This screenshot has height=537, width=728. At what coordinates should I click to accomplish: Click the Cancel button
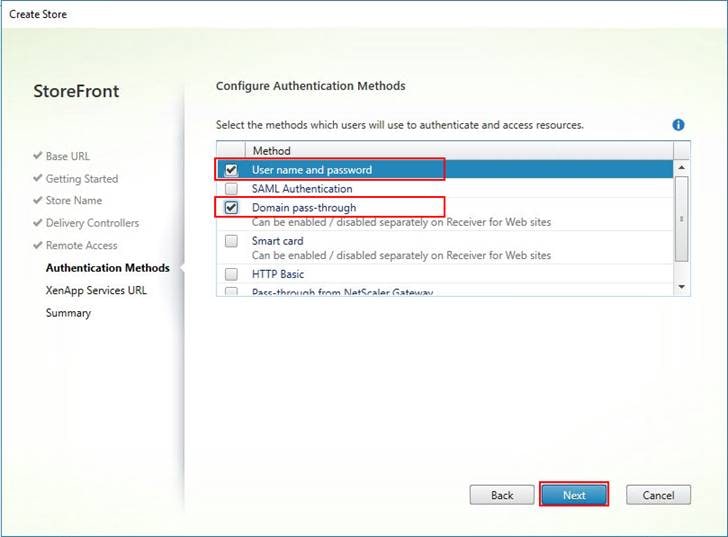point(658,495)
